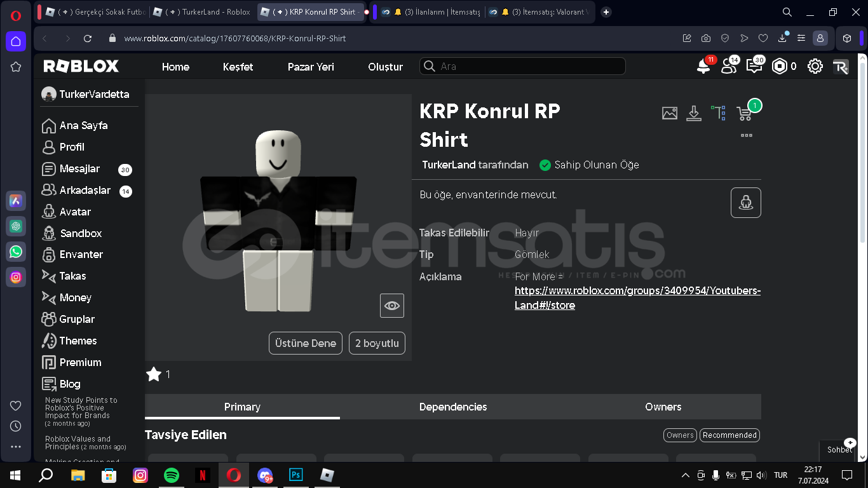Open the Youtubers-Land store URL link
868x488 pixels.
[637, 298]
